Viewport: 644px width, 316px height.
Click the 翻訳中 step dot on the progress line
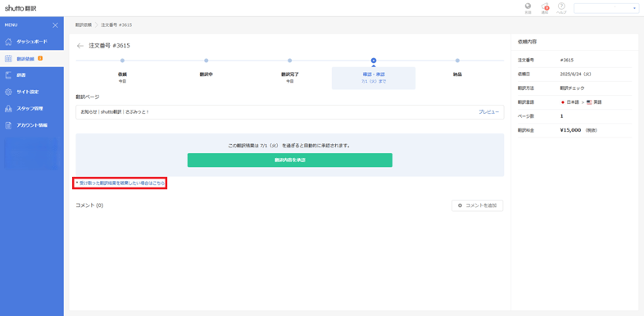pyautogui.click(x=206, y=61)
